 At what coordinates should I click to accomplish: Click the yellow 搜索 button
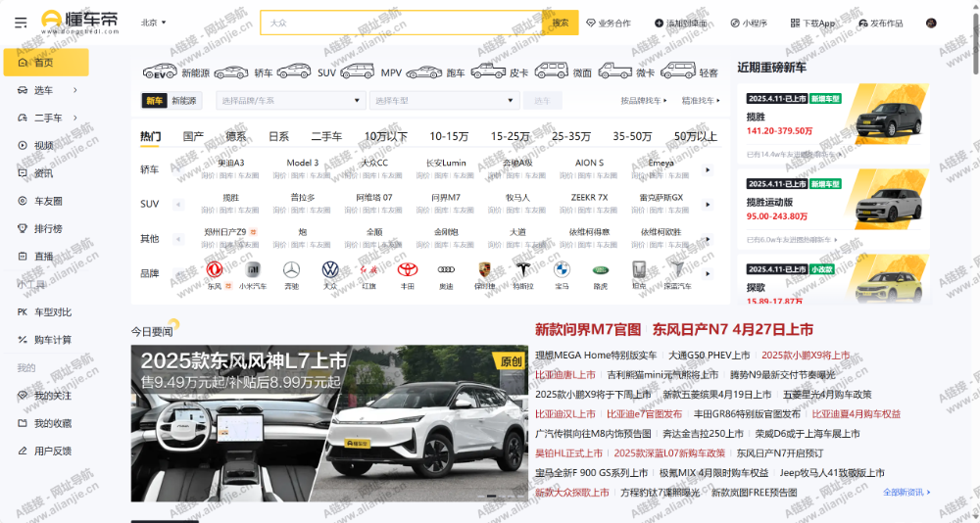(561, 23)
